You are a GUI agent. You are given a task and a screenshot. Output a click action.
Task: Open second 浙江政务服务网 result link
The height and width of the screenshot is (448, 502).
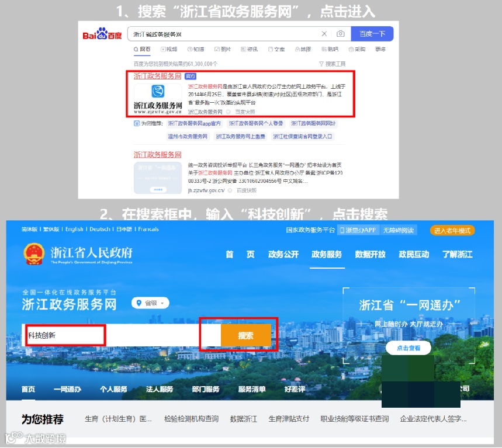click(x=157, y=155)
